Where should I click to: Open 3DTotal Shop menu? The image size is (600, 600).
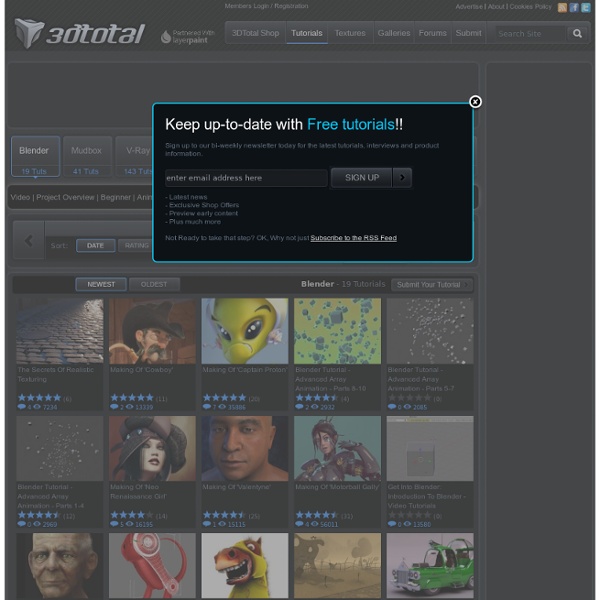pos(255,33)
